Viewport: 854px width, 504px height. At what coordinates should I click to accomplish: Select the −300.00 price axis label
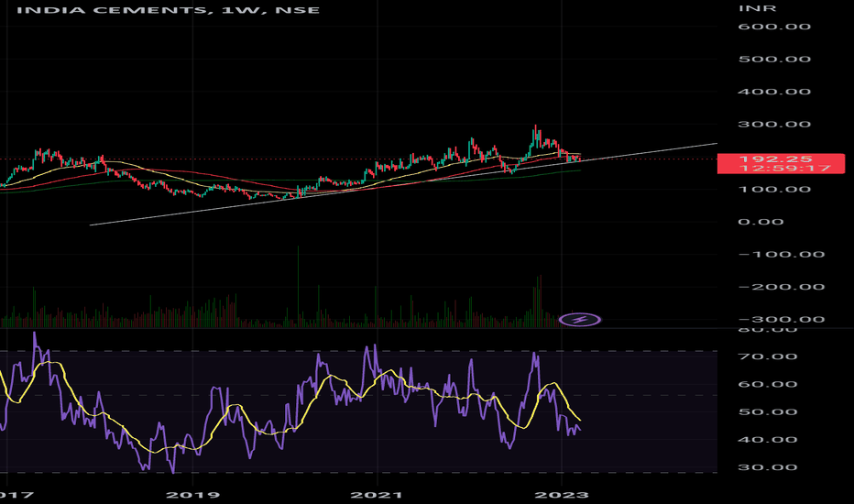click(x=781, y=319)
